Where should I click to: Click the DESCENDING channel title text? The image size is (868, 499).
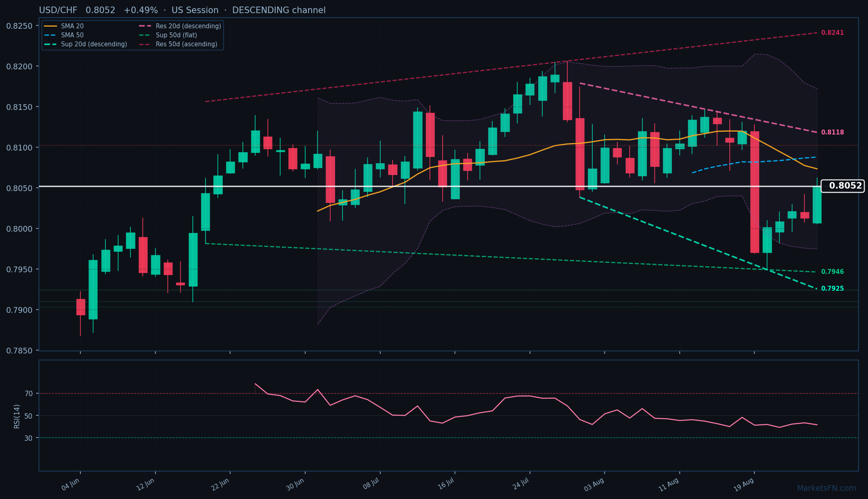click(279, 10)
